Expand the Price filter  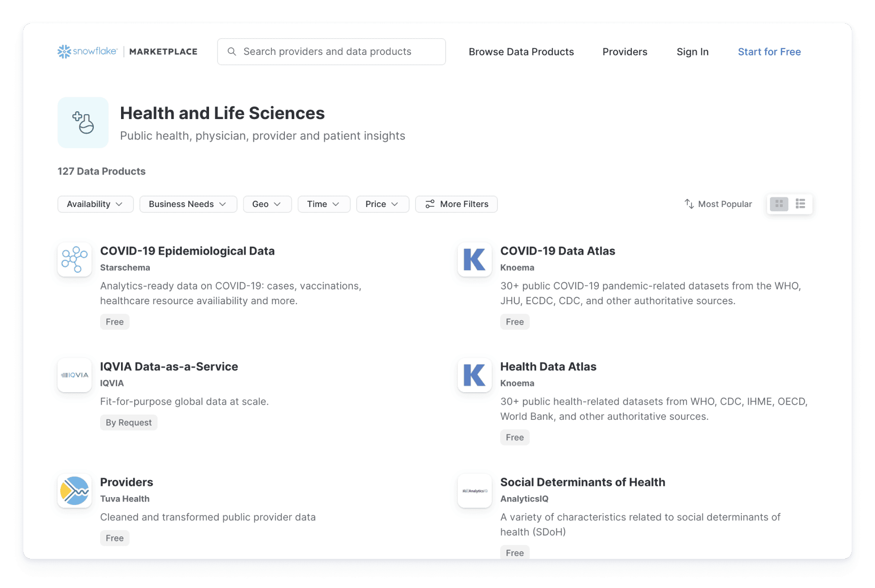coord(382,204)
